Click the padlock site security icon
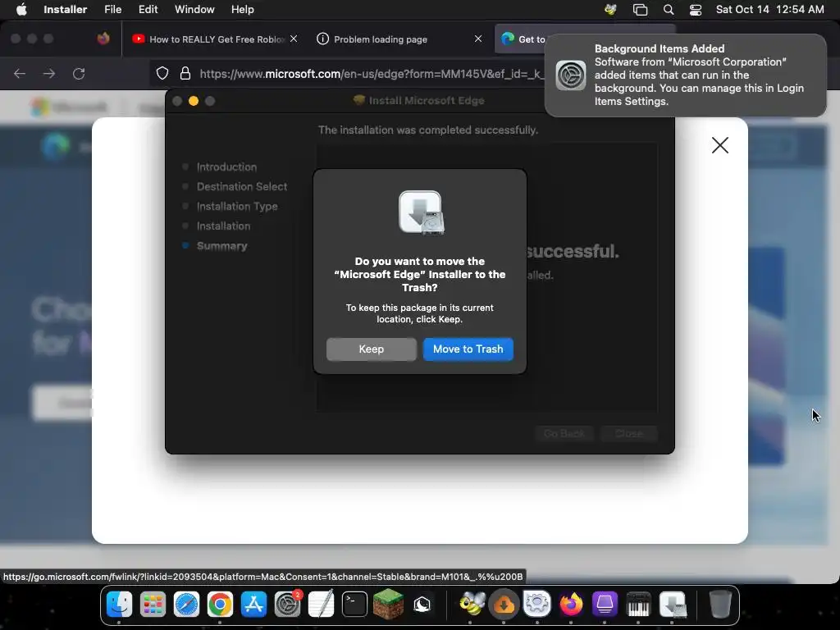Viewport: 840px width, 630px height. 185,73
